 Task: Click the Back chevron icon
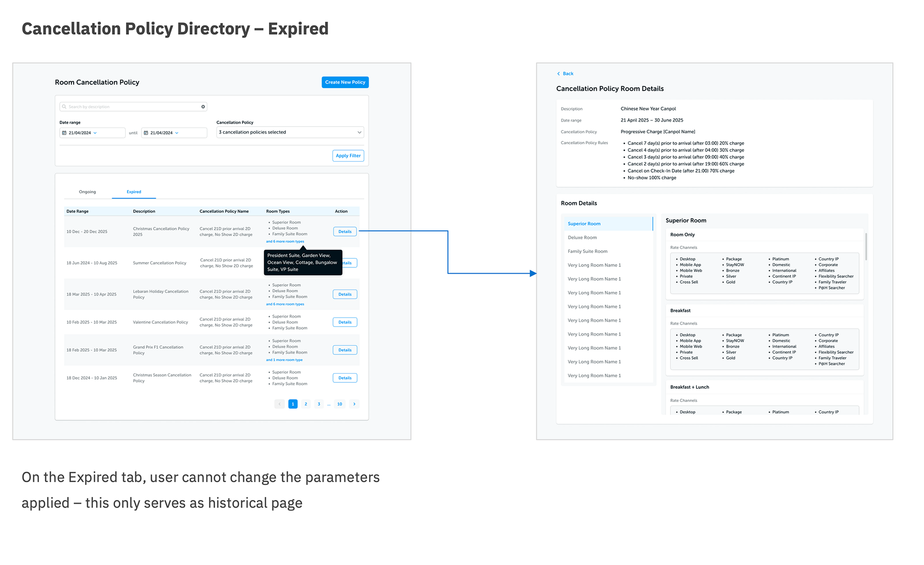click(x=558, y=74)
